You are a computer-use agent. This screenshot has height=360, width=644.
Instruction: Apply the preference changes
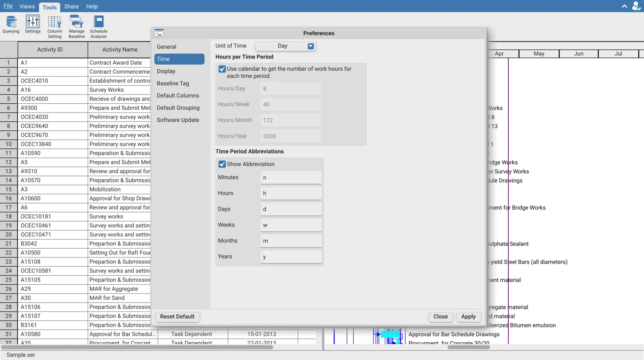click(x=469, y=317)
